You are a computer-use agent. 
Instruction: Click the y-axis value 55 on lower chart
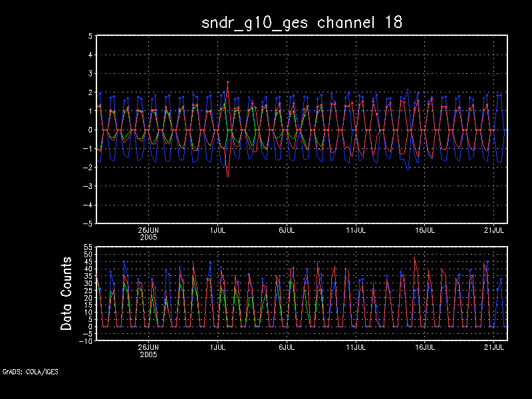87,247
